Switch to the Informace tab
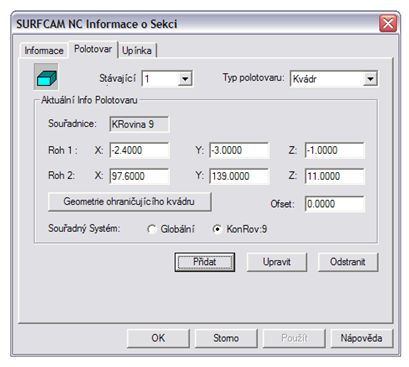409x367 pixels. pyautogui.click(x=44, y=51)
